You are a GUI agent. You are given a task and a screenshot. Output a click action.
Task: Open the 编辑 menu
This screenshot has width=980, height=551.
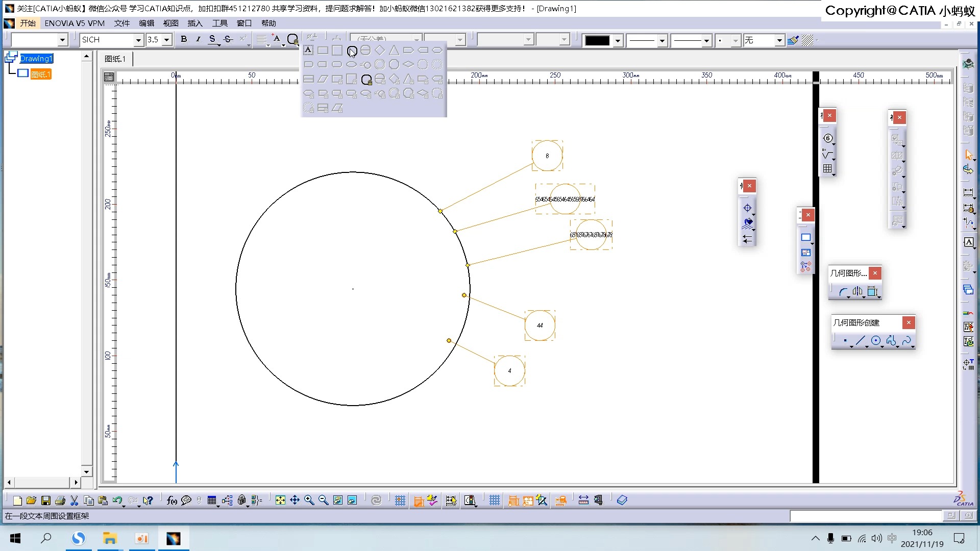click(x=146, y=23)
